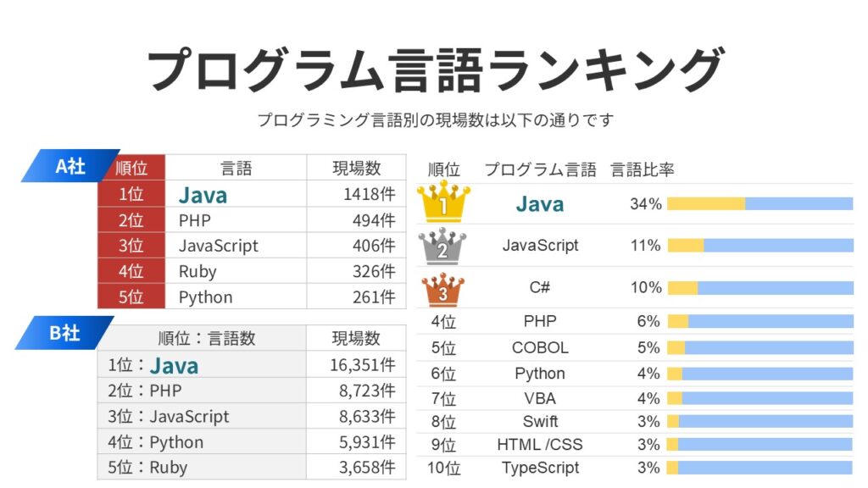This screenshot has width=868, height=488.
Task: Select the COBOL row label
Action: [x=540, y=347]
